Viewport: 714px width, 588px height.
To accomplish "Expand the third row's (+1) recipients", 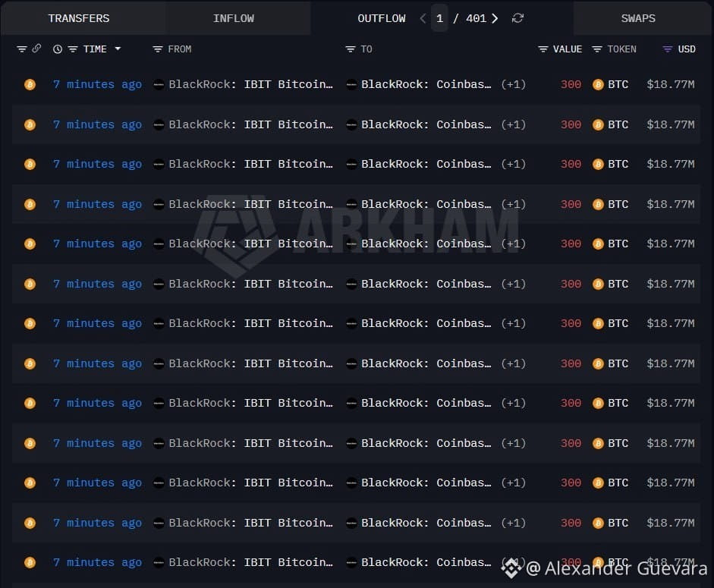I will [513, 164].
